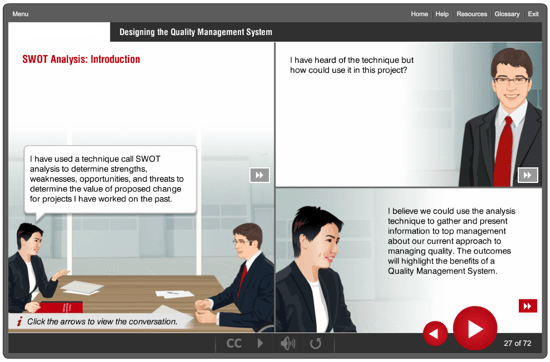The image size is (550, 362).
Task: Go to the next slide with the large red play button
Action: click(x=475, y=328)
